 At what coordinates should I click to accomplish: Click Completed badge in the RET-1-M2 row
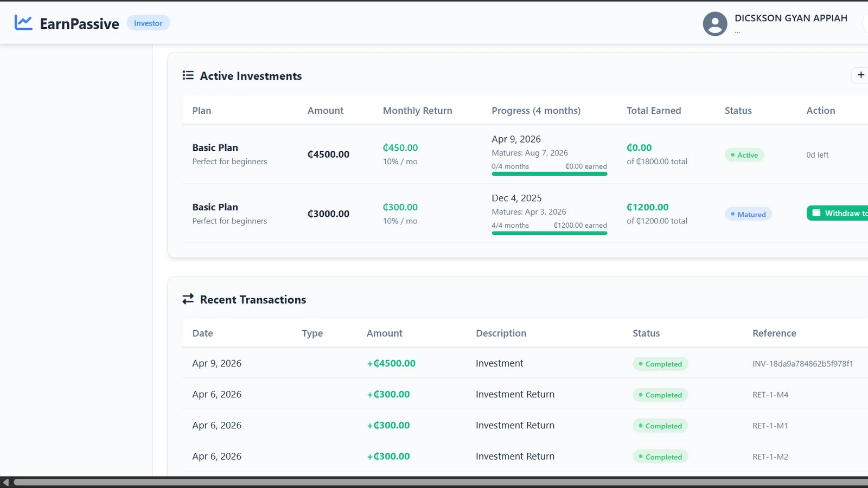tap(660, 457)
